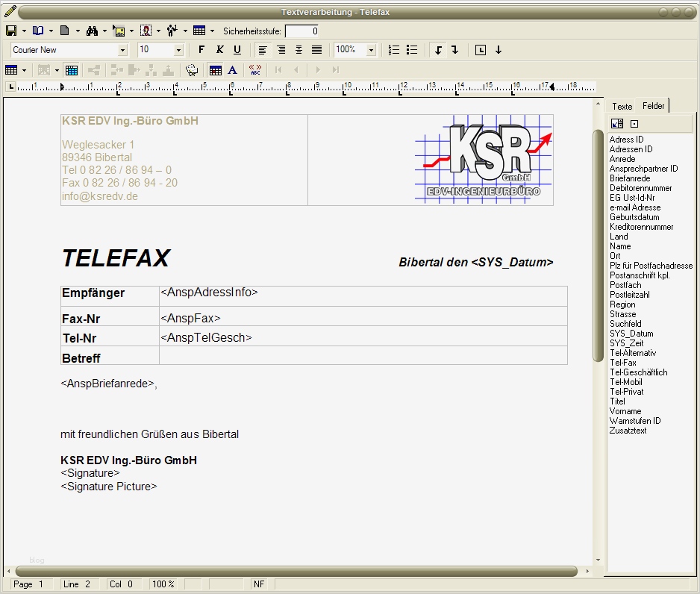Click the left indent marker on ruler
700x594 pixels.
click(x=62, y=87)
